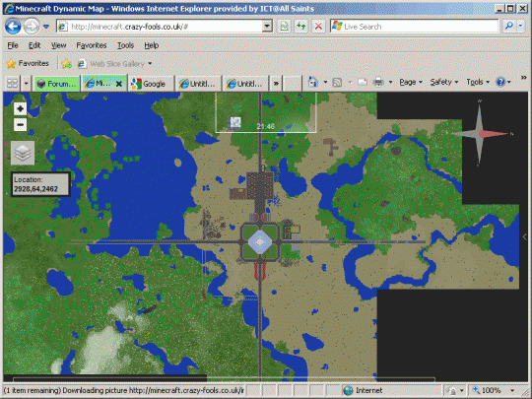Open the Help menu
This screenshot has width=532, height=399.
pos(152,45)
